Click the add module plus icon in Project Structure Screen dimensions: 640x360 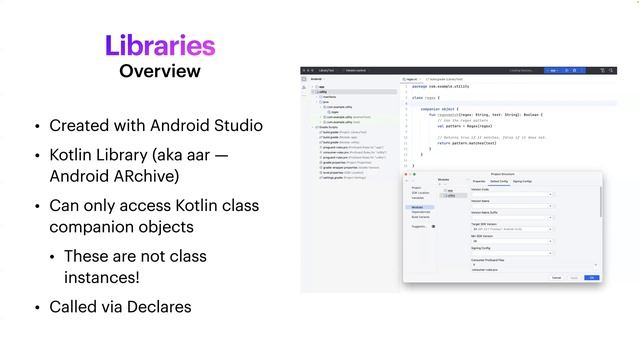tap(440, 184)
